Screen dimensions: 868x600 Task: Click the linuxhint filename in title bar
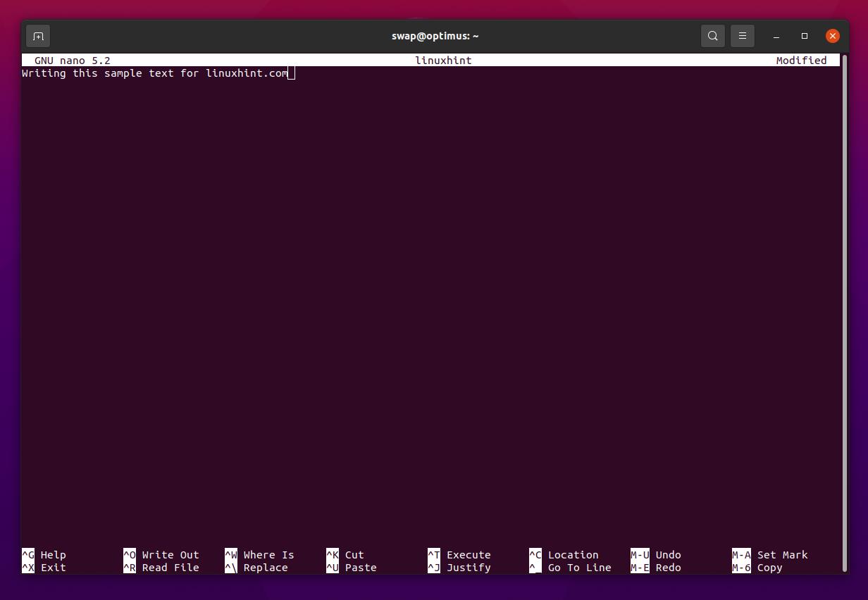coord(443,61)
